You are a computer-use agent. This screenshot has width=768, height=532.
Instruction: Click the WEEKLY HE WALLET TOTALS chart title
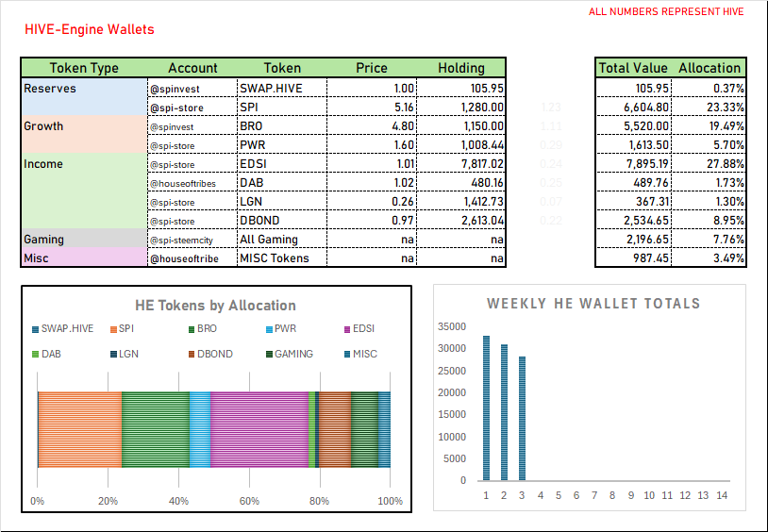point(593,303)
